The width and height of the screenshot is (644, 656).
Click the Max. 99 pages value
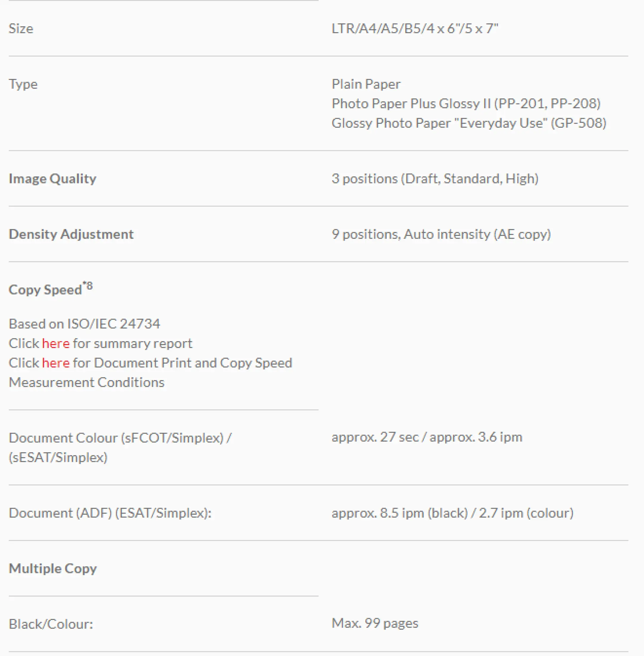pyautogui.click(x=375, y=623)
